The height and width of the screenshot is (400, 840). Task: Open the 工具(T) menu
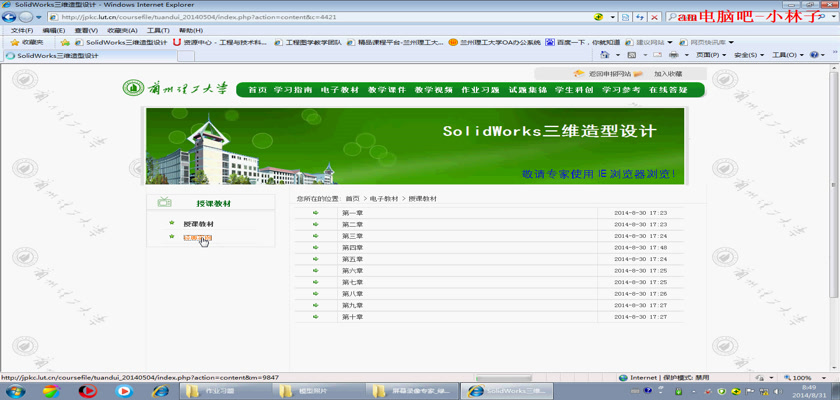tap(158, 31)
